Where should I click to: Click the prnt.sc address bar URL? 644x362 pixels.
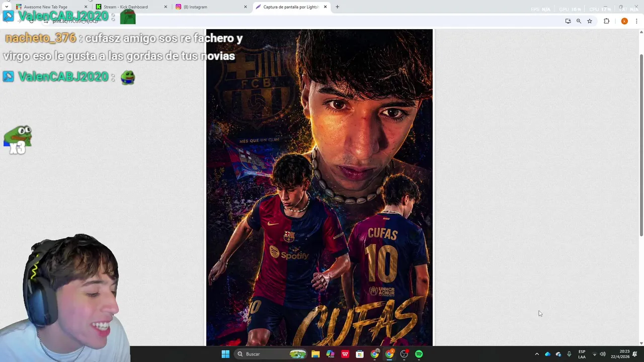75,21
